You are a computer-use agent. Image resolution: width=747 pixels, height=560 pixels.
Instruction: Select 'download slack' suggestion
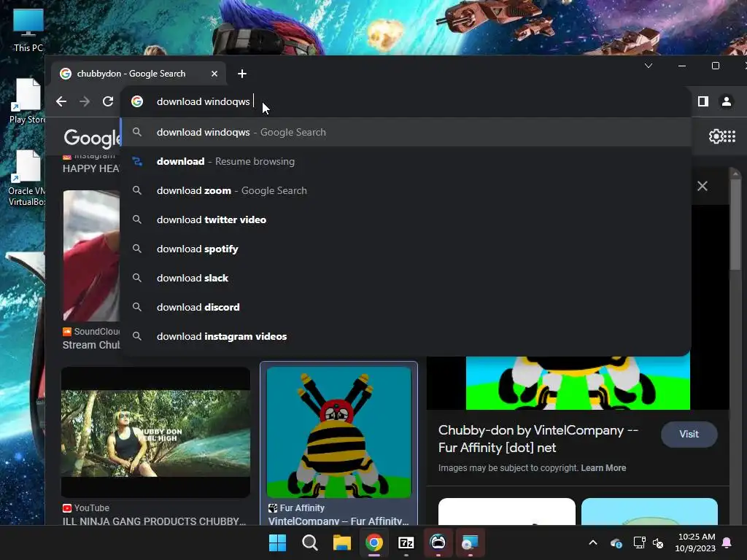(x=406, y=278)
